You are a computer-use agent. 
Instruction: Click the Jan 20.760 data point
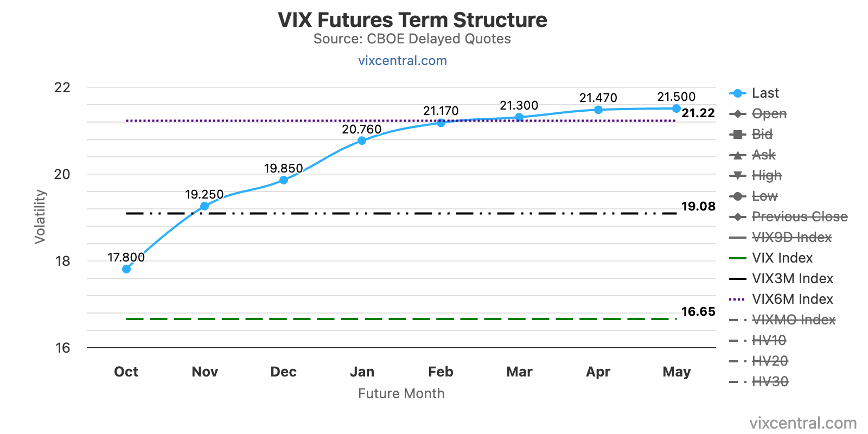(x=362, y=141)
